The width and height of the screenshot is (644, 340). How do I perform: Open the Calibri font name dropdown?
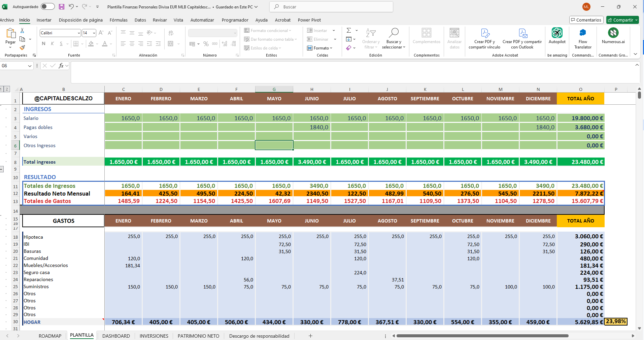click(x=79, y=33)
